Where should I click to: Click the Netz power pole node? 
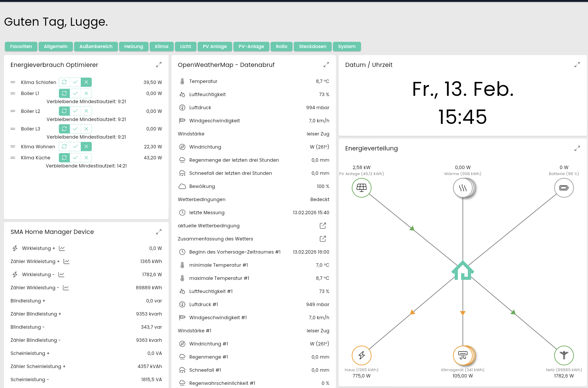click(564, 355)
